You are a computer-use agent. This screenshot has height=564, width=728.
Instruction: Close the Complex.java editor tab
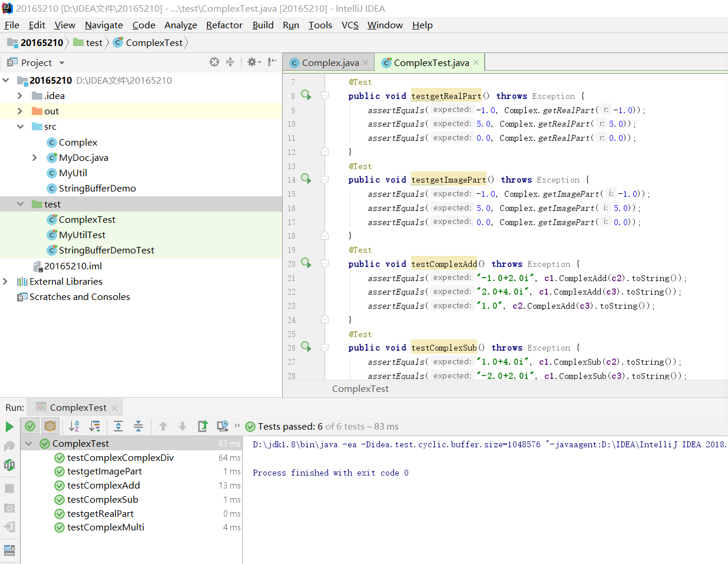(366, 62)
